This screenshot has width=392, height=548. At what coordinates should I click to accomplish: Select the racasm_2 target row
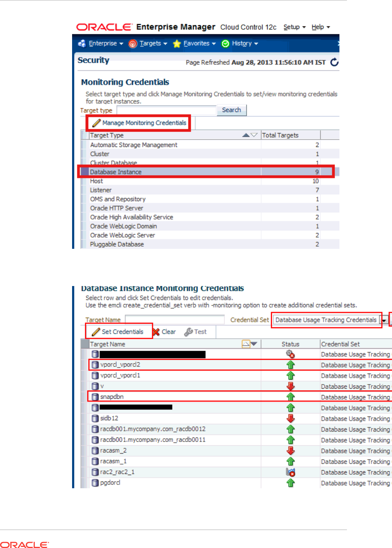237,450
